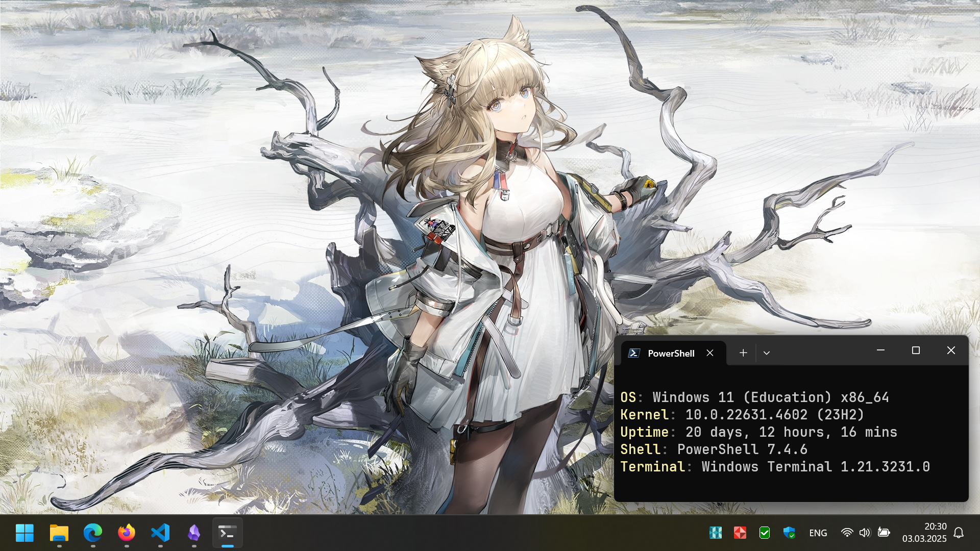The width and height of the screenshot is (980, 551).
Task: Open Firefox from the taskbar
Action: tap(127, 533)
